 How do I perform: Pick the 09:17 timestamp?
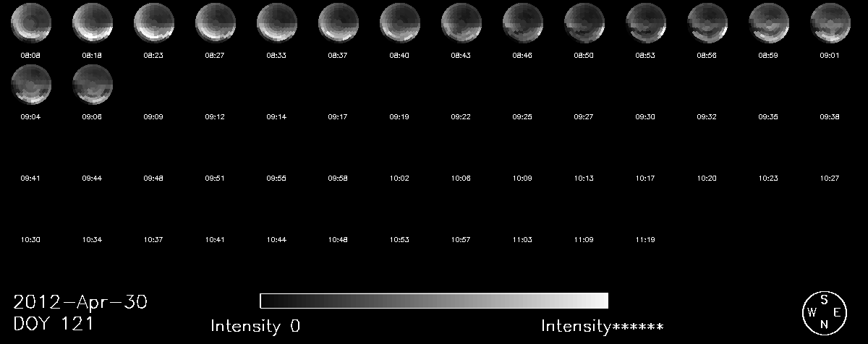point(338,116)
